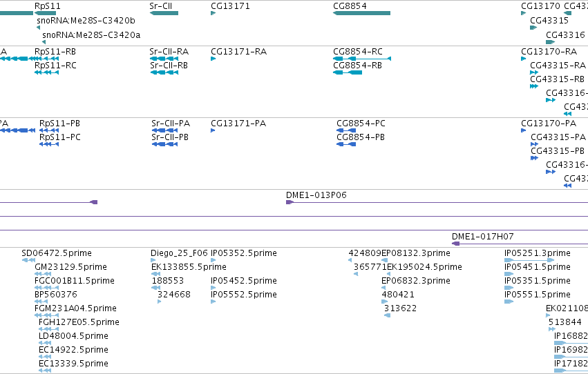Select transcript Sr-CII-RB
Screen dimensions: 588x374
(169, 65)
